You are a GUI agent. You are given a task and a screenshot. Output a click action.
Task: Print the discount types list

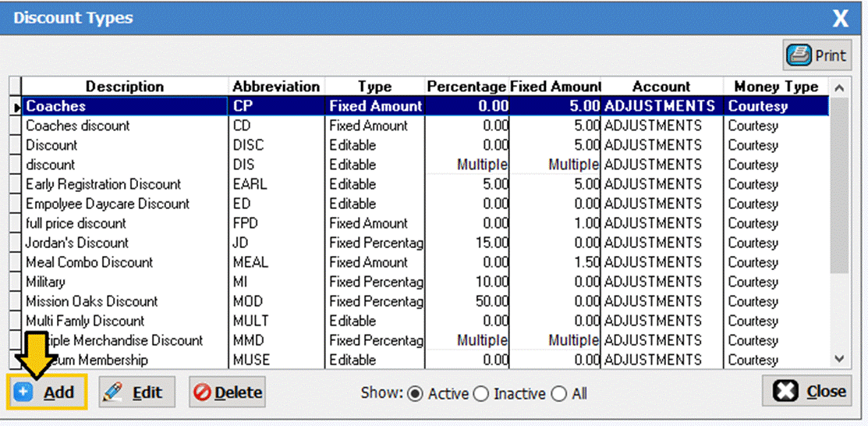point(817,55)
